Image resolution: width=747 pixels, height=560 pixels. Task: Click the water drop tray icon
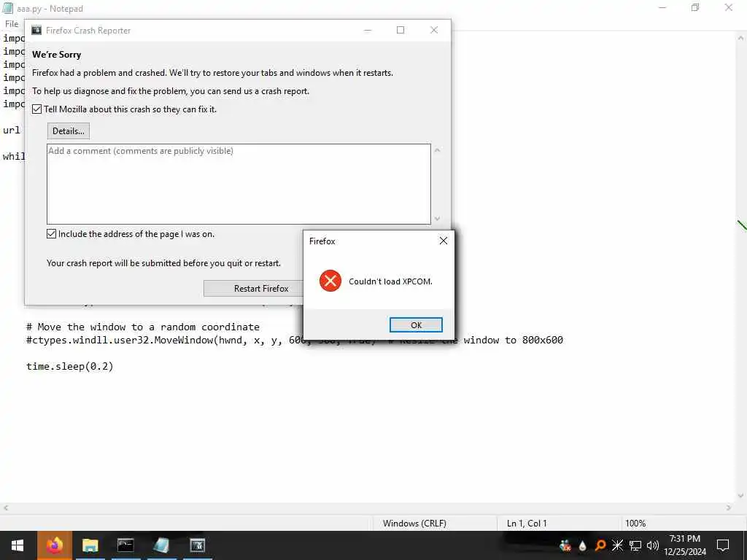point(582,545)
